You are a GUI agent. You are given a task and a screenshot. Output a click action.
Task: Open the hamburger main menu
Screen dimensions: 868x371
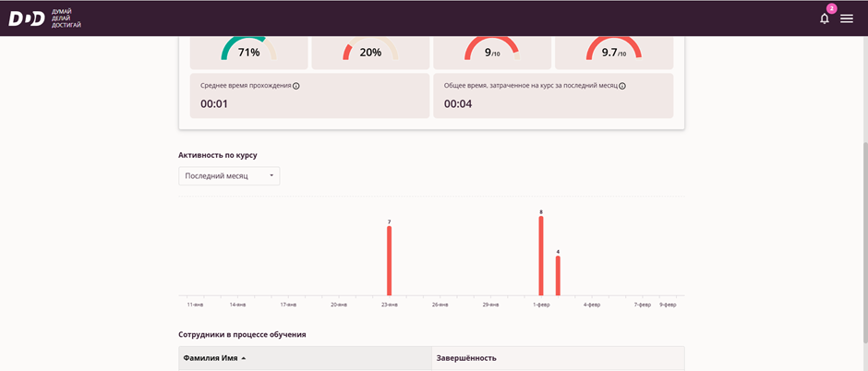[x=847, y=18]
